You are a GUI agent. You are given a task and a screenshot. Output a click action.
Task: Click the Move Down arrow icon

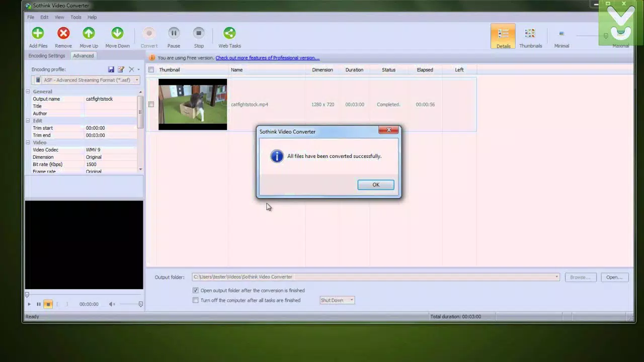coord(117,33)
